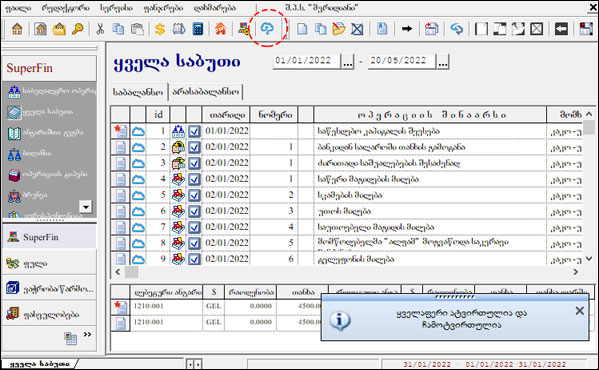Select ანგარიშთა გეგმა in the sidebar
Image resolution: width=599 pixels, height=370 pixels.
point(45,133)
